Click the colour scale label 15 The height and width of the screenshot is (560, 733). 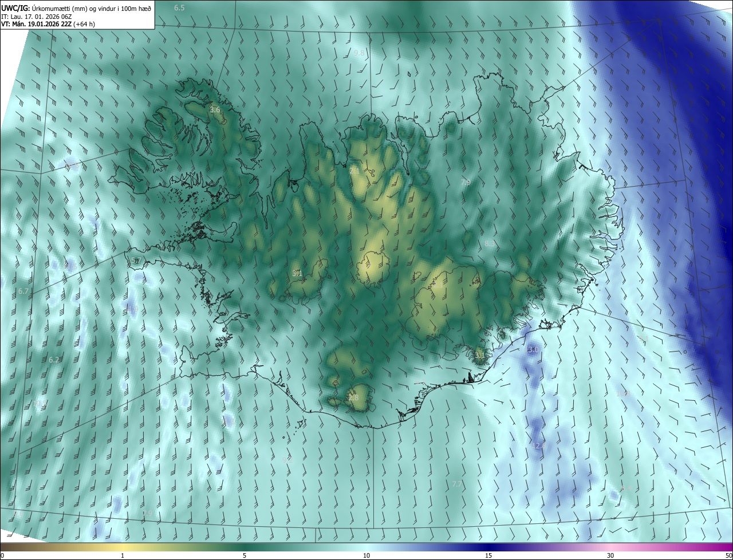click(488, 555)
